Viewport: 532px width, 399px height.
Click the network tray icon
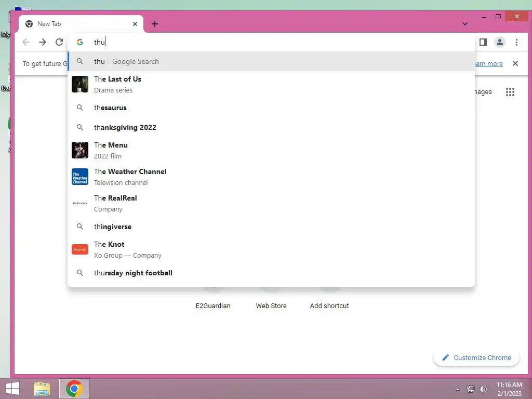point(471,389)
